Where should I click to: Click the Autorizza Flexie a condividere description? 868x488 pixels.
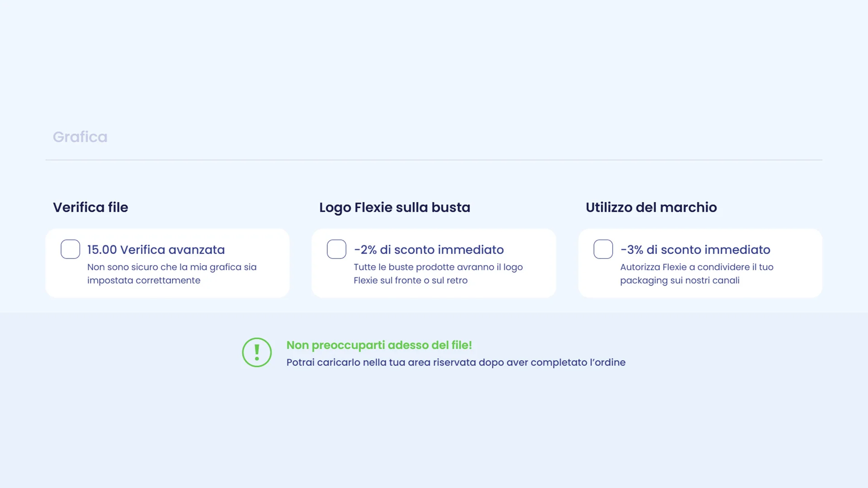pos(697,273)
